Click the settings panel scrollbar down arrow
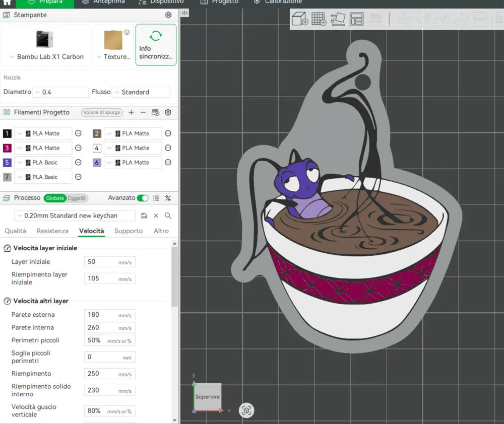504x424 pixels. (174, 420)
